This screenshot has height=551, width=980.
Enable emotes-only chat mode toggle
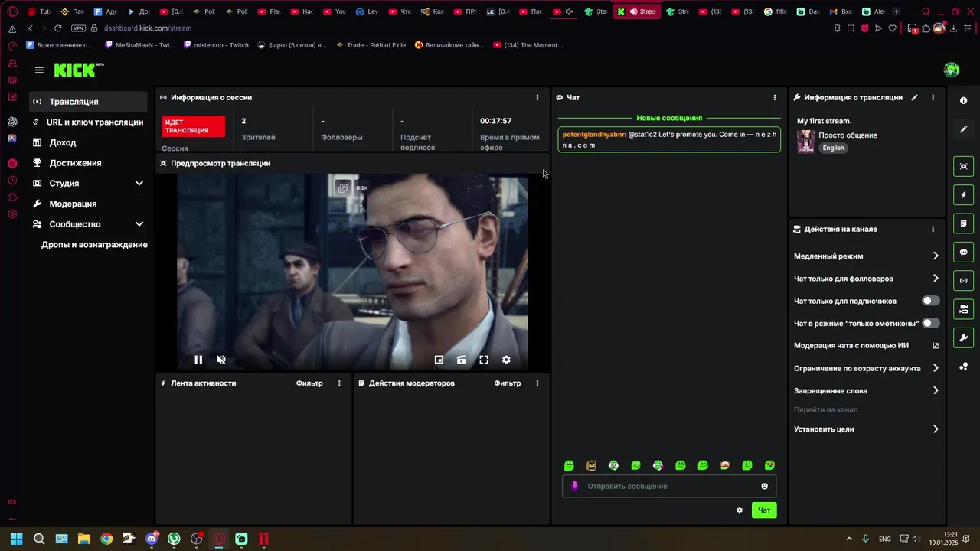tap(931, 323)
